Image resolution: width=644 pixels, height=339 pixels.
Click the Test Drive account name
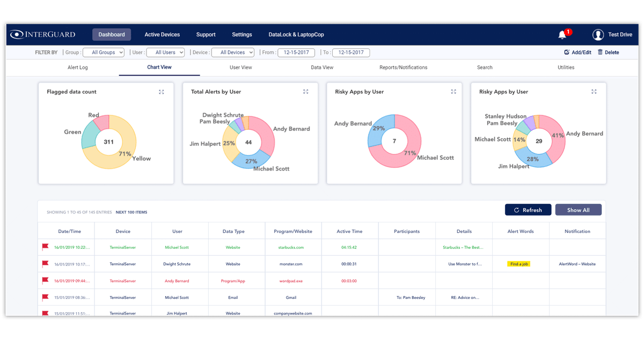click(x=620, y=35)
